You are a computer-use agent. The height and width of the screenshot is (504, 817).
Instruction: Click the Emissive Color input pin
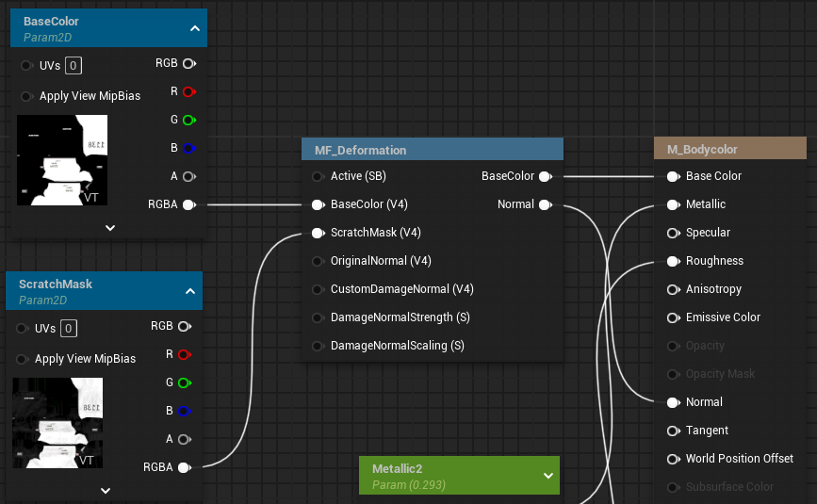tap(673, 317)
